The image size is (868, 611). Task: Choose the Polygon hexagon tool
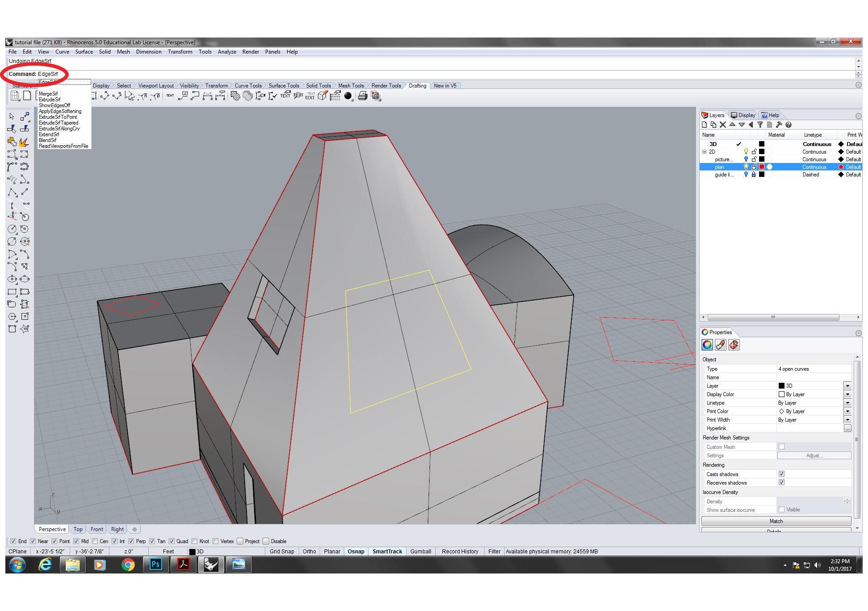(x=12, y=317)
